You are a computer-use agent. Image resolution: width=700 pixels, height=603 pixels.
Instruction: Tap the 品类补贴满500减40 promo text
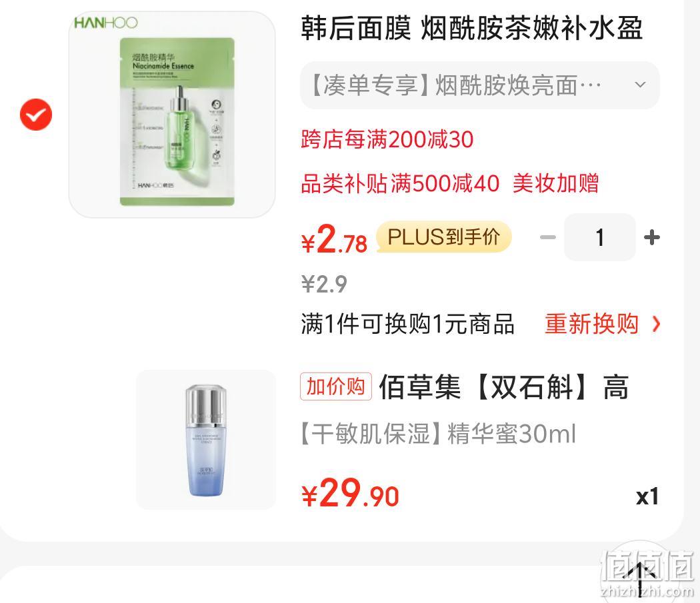pyautogui.click(x=400, y=183)
